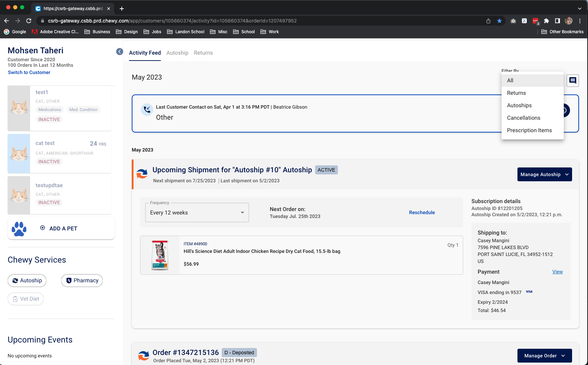Open the Pharmacy service button
Image resolution: width=588 pixels, height=365 pixels.
coord(82,281)
